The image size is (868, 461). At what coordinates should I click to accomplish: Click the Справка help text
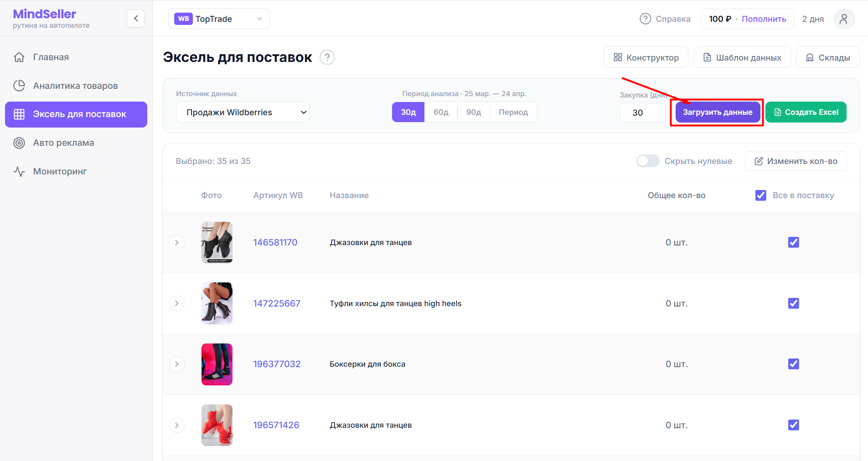pyautogui.click(x=673, y=19)
